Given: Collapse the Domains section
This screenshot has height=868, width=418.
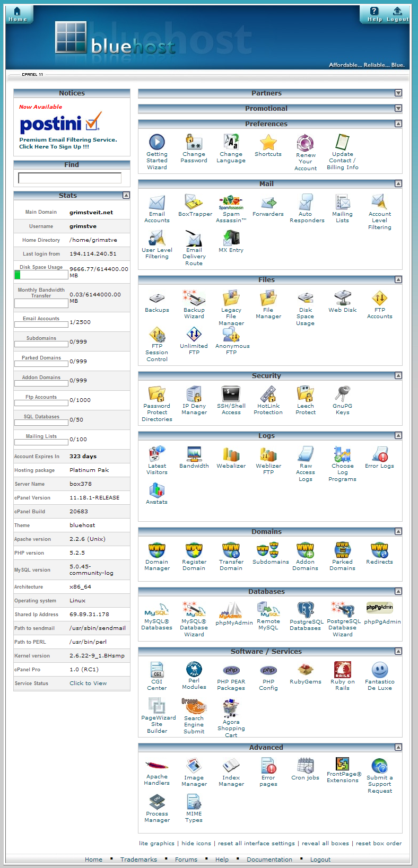Looking at the screenshot, I should pos(398,531).
